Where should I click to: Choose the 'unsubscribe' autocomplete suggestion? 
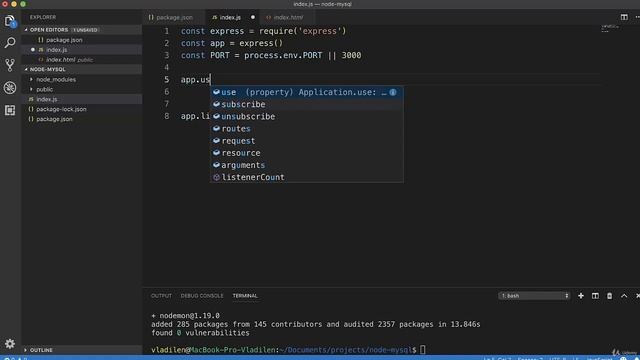[307, 116]
